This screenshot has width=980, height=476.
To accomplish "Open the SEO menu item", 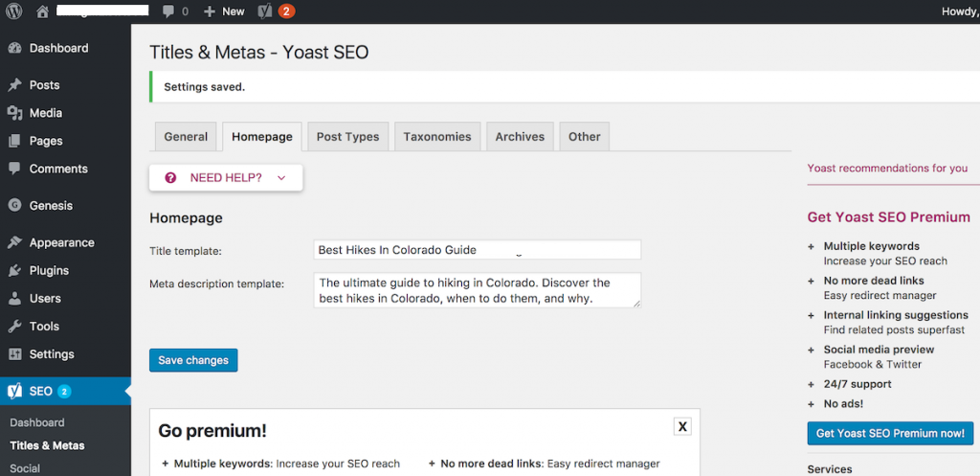I will click(x=65, y=392).
